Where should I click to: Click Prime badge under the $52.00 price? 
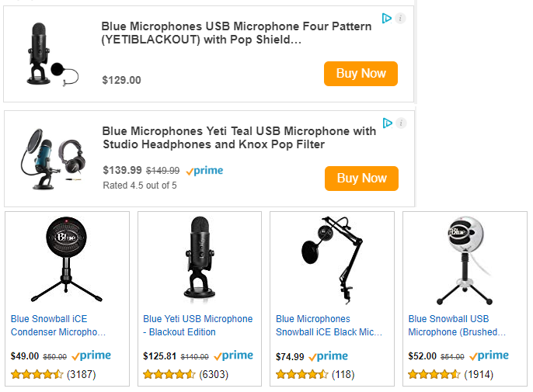(x=489, y=356)
